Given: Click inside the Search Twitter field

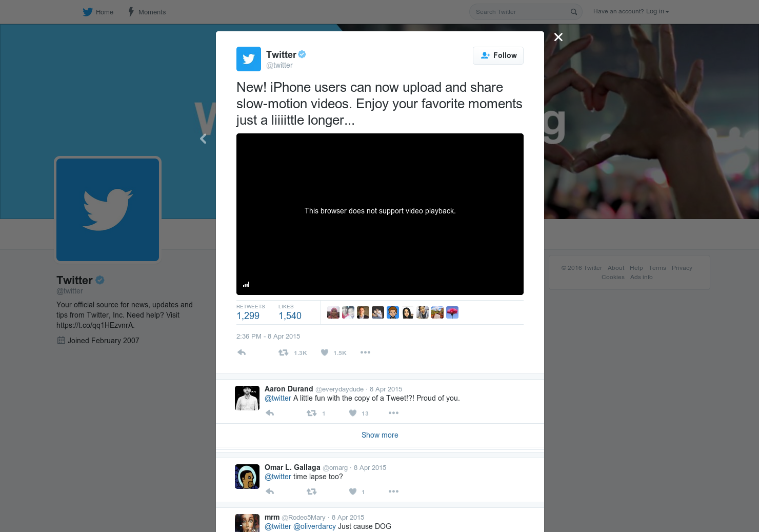Looking at the screenshot, I should click(x=518, y=11).
